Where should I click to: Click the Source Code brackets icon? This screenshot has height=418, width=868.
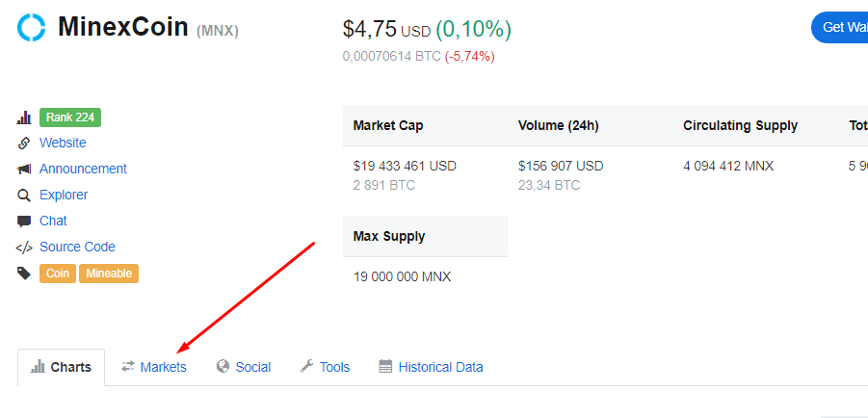pyautogui.click(x=24, y=248)
